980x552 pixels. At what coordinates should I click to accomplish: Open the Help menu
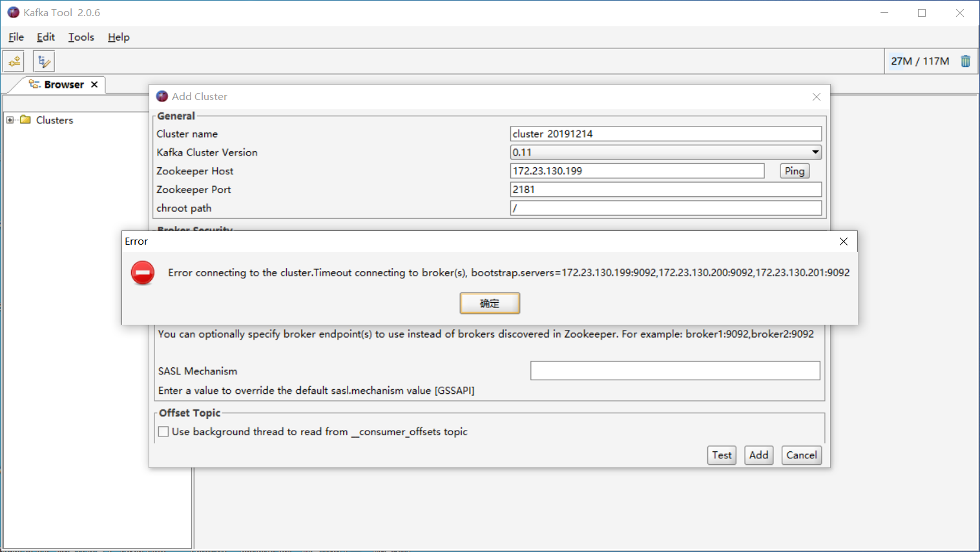[119, 37]
